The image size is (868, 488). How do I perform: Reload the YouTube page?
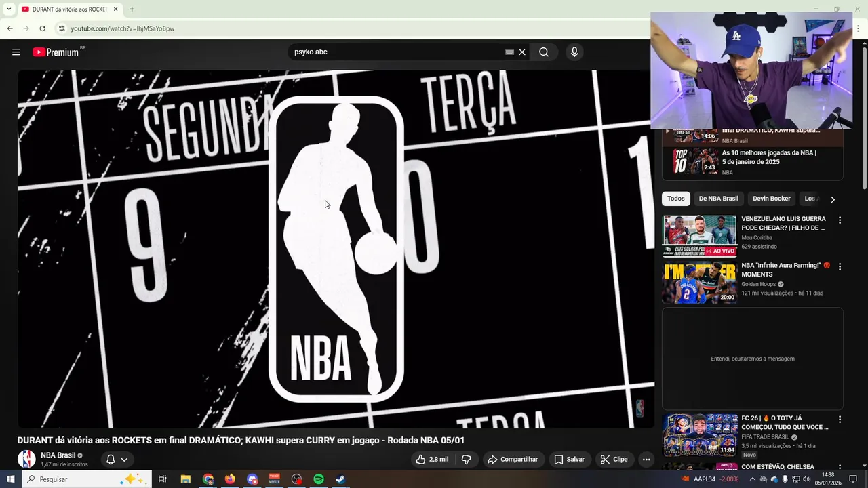pos(42,28)
